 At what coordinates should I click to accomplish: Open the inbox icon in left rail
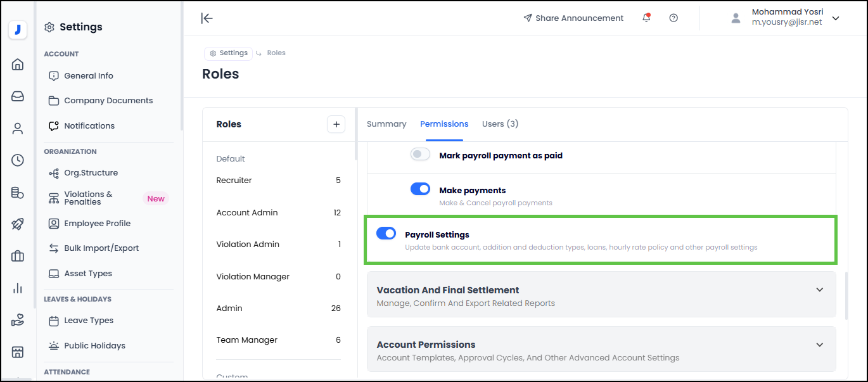(18, 96)
